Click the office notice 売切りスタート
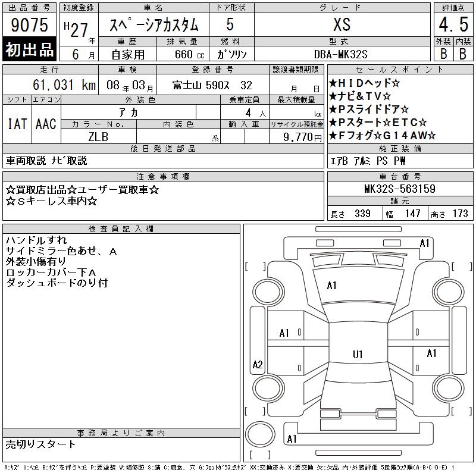Image resolution: width=476 pixels, height=476 pixels. click(40, 444)
